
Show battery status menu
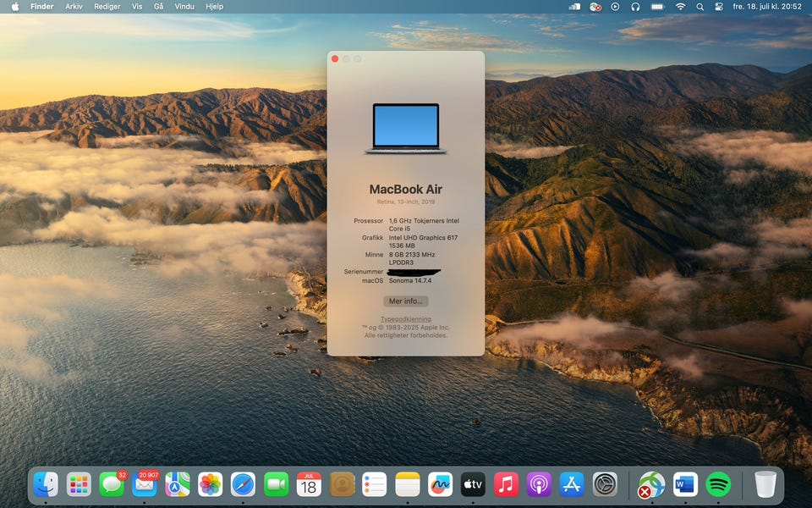click(657, 7)
